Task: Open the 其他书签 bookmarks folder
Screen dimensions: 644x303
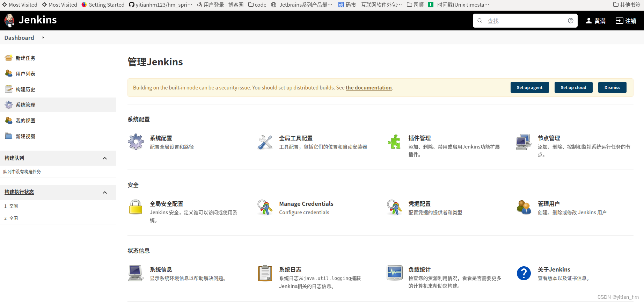Action: [x=627, y=5]
